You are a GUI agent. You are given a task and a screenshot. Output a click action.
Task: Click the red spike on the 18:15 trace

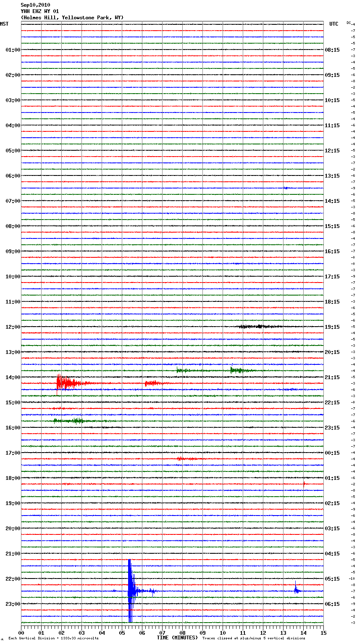click(x=304, y=483)
